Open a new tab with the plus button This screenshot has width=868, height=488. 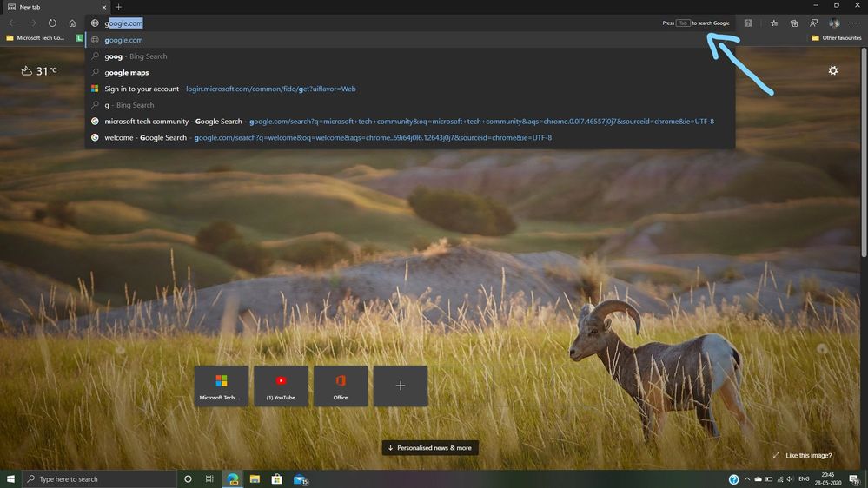point(118,7)
